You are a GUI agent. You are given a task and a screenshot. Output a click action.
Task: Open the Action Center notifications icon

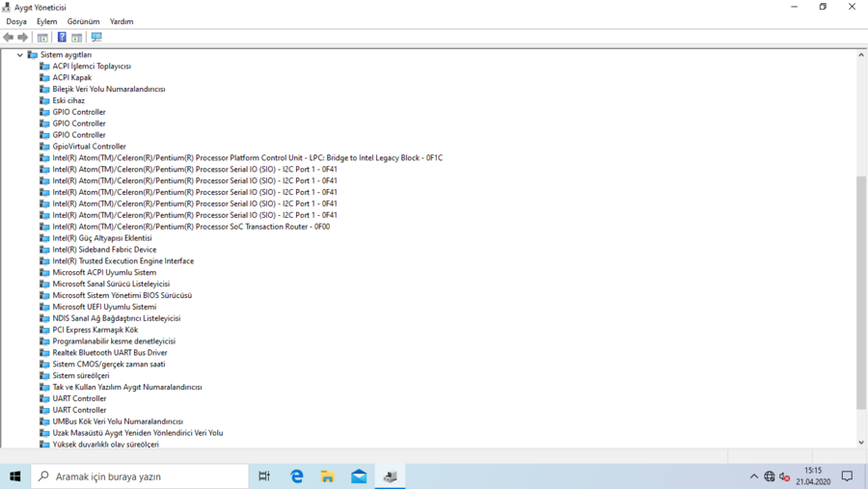[847, 476]
